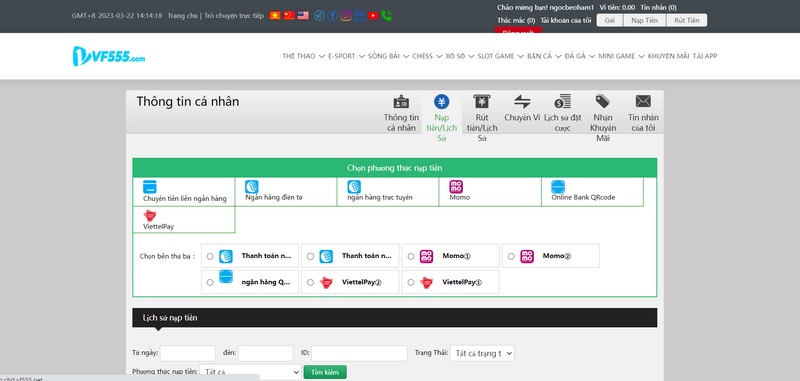The height and width of the screenshot is (381, 800).
Task: Select ViettelPay① radio option
Action: point(411,282)
